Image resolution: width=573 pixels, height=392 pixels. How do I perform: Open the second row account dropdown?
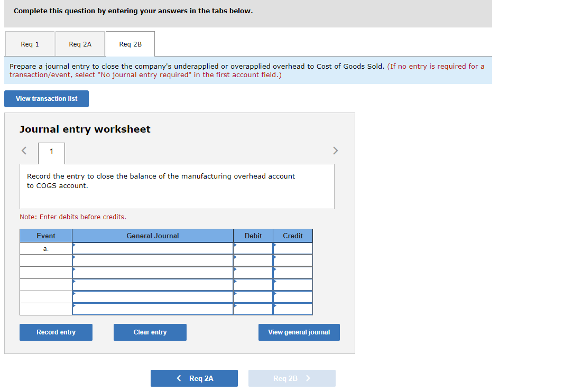(x=153, y=260)
